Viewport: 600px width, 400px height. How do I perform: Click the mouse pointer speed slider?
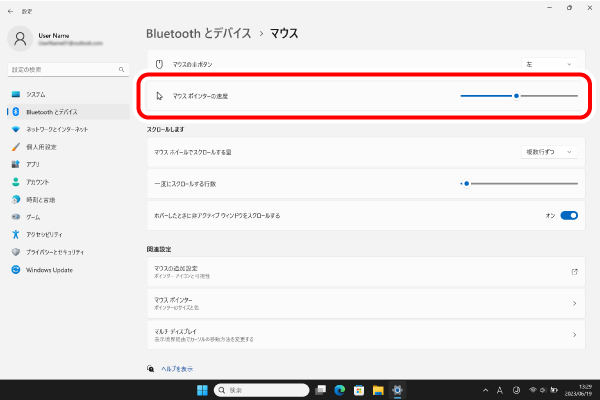(x=518, y=96)
